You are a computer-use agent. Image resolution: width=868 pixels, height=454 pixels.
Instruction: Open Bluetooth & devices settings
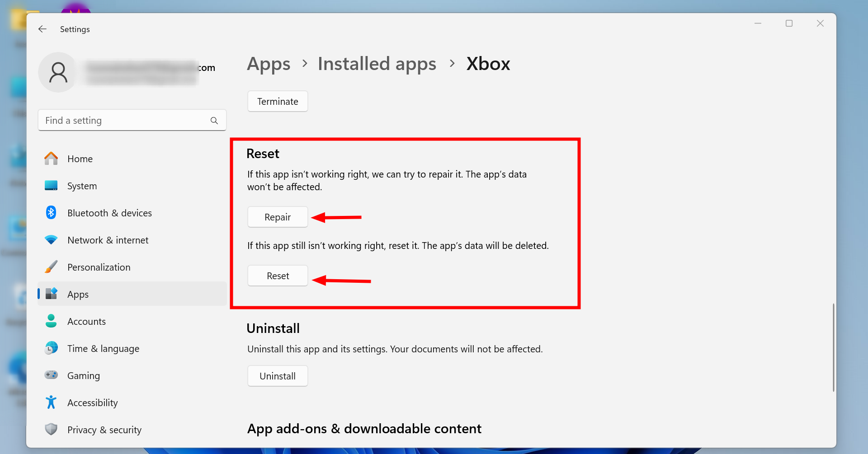click(x=132, y=213)
